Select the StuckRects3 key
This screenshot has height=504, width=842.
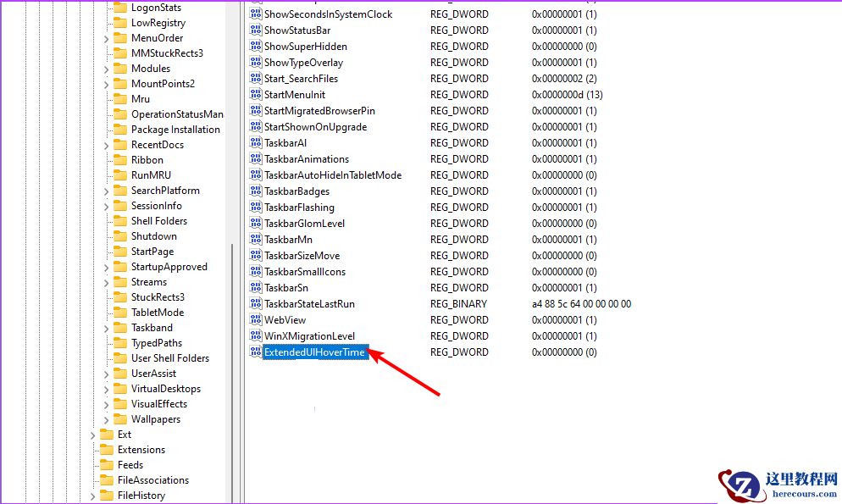click(158, 296)
